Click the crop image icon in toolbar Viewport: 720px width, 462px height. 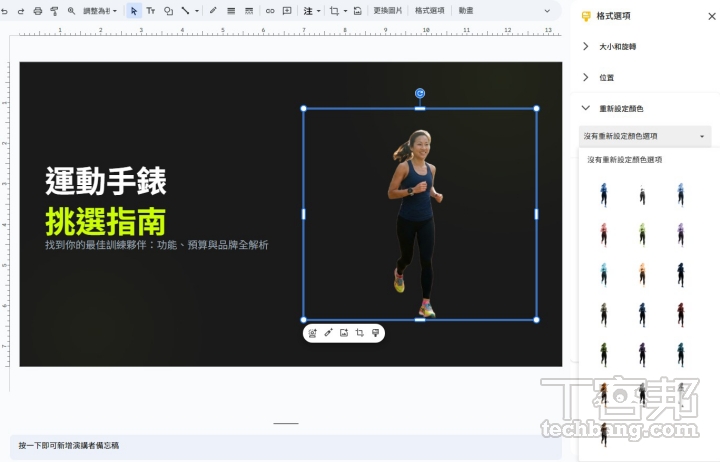coord(334,11)
